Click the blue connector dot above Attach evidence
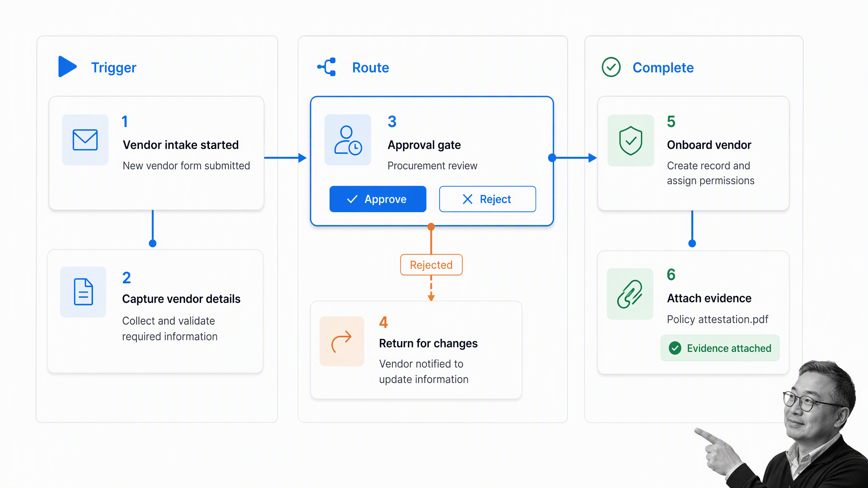 pos(692,244)
